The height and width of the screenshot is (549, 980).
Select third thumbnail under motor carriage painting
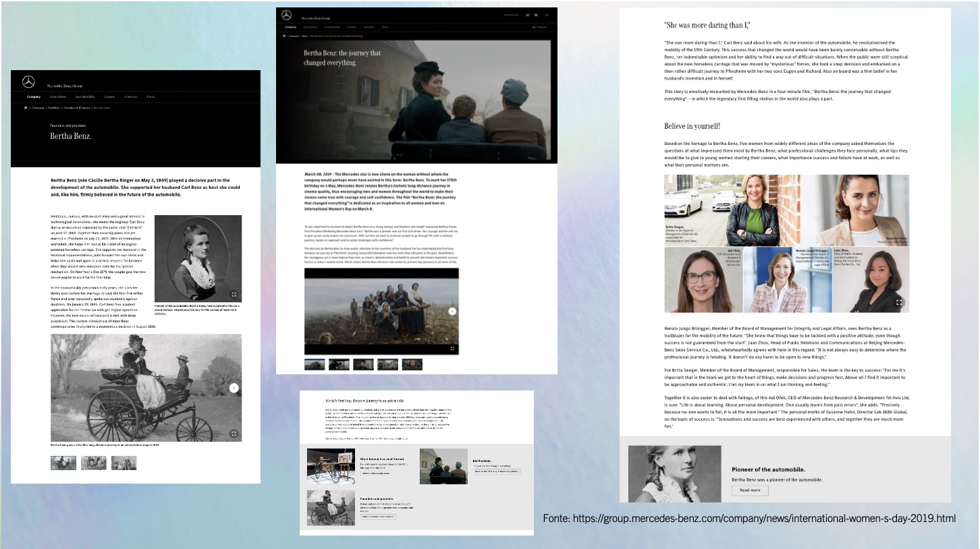[x=124, y=463]
